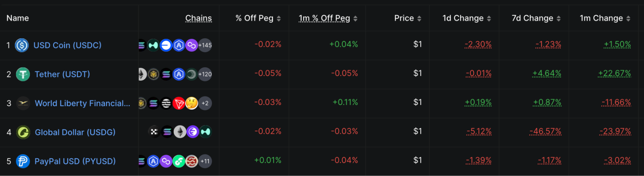The height and width of the screenshot is (176, 644).
Task: Click Tether's +22.67% 1m change value
Action: tap(614, 73)
